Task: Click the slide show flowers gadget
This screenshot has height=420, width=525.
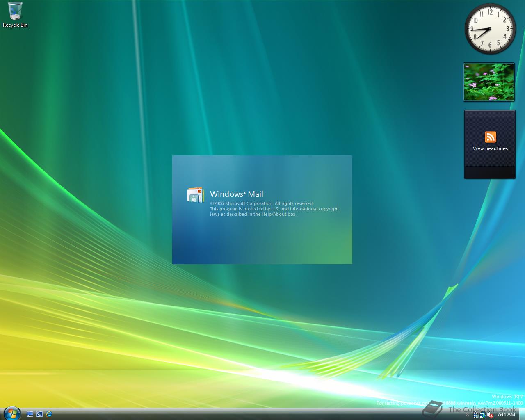Action: (x=489, y=82)
